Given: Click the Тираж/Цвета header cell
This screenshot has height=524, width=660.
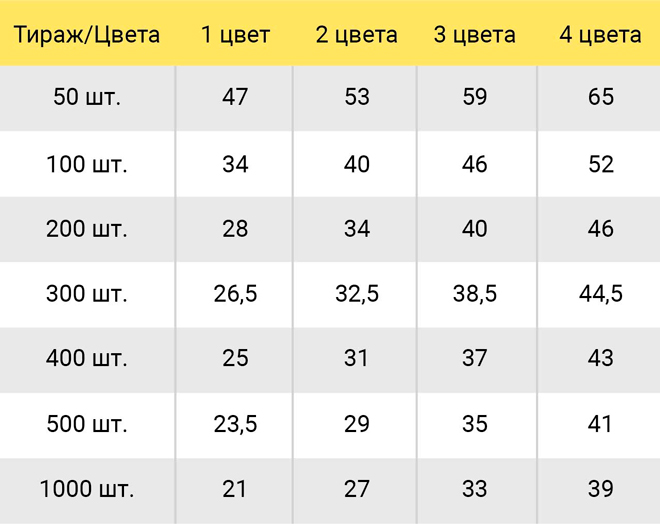Looking at the screenshot, I should pos(87,35).
